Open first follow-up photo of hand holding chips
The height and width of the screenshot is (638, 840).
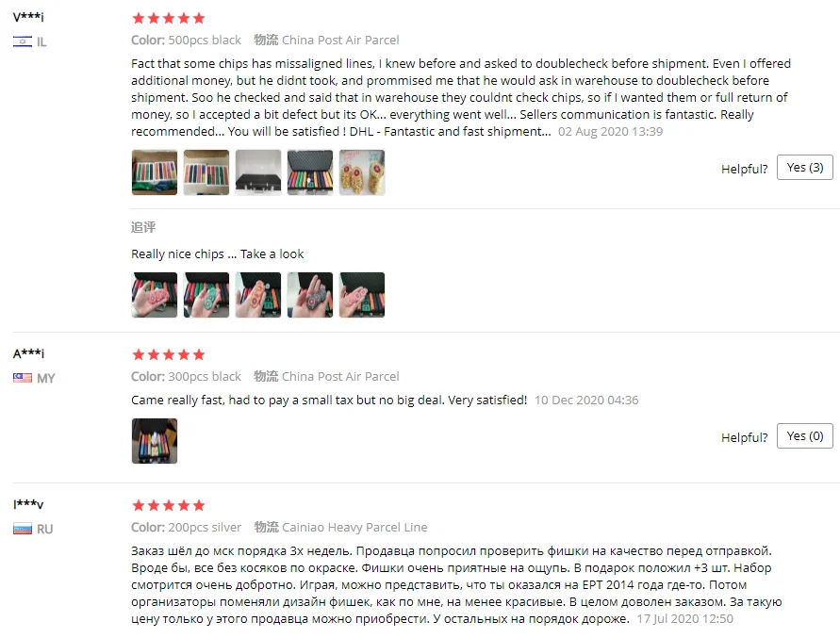coord(155,295)
